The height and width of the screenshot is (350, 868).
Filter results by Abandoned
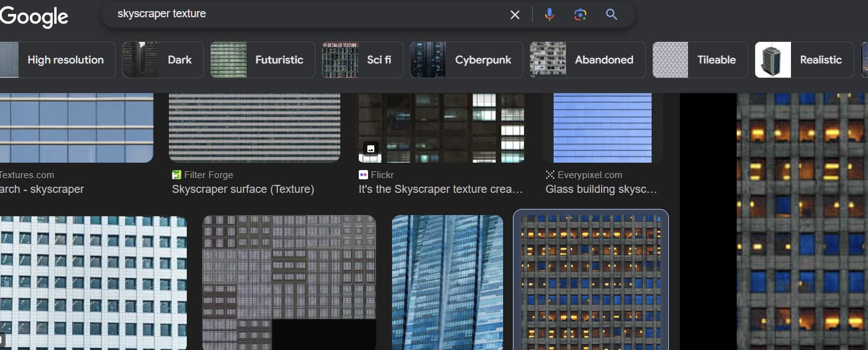click(x=588, y=60)
